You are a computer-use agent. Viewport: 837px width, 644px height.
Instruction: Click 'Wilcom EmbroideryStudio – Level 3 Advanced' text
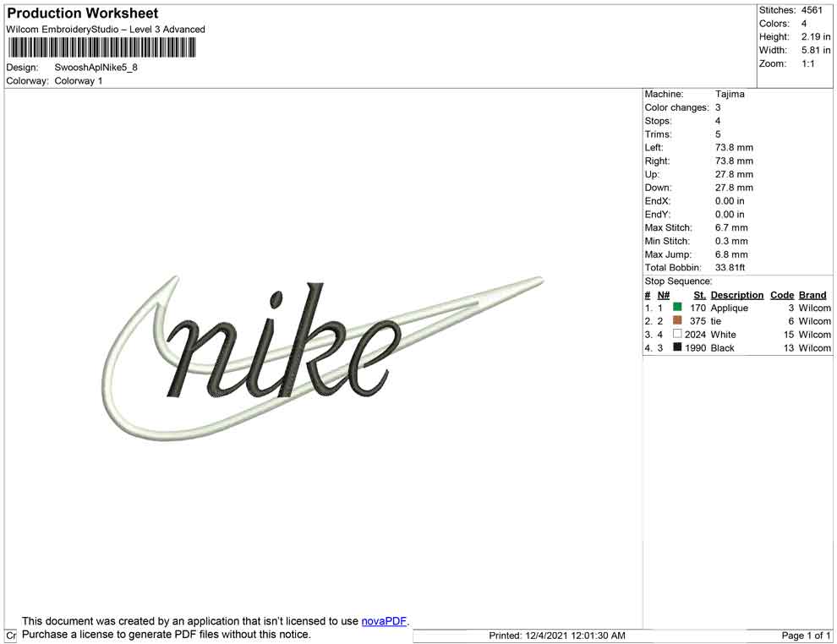pyautogui.click(x=106, y=30)
